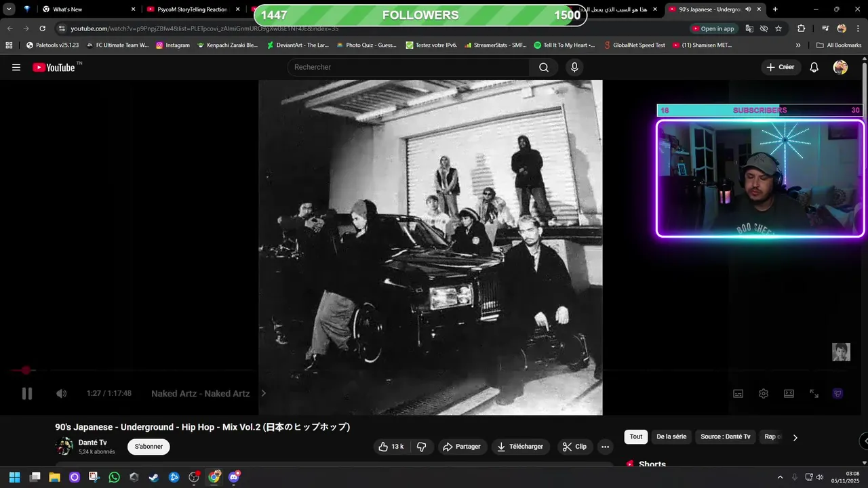Select the De la série chip
Screen dimensions: 868x488
[671, 437]
